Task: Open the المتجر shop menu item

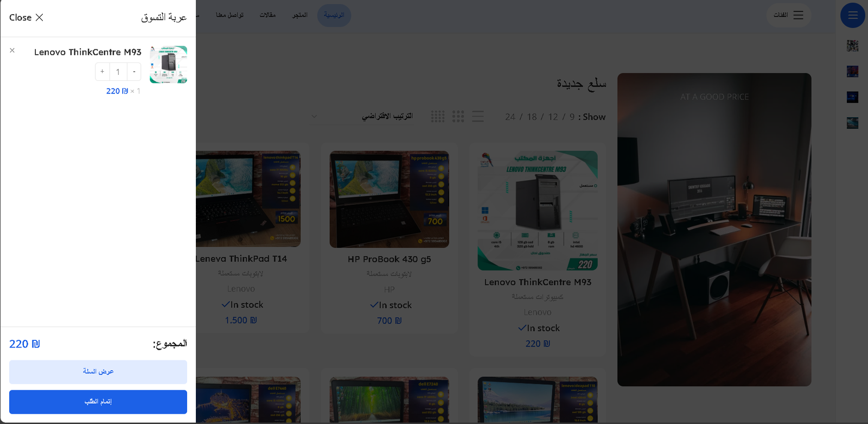Action: tap(300, 15)
